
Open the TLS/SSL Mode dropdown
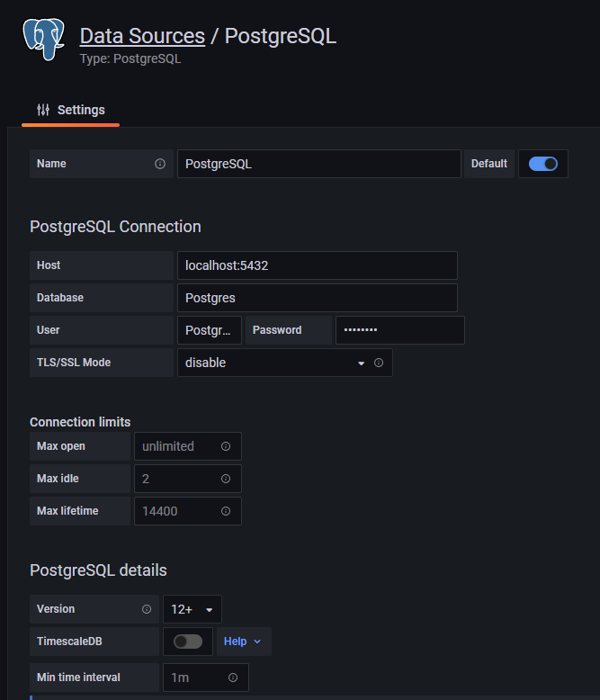pos(285,363)
